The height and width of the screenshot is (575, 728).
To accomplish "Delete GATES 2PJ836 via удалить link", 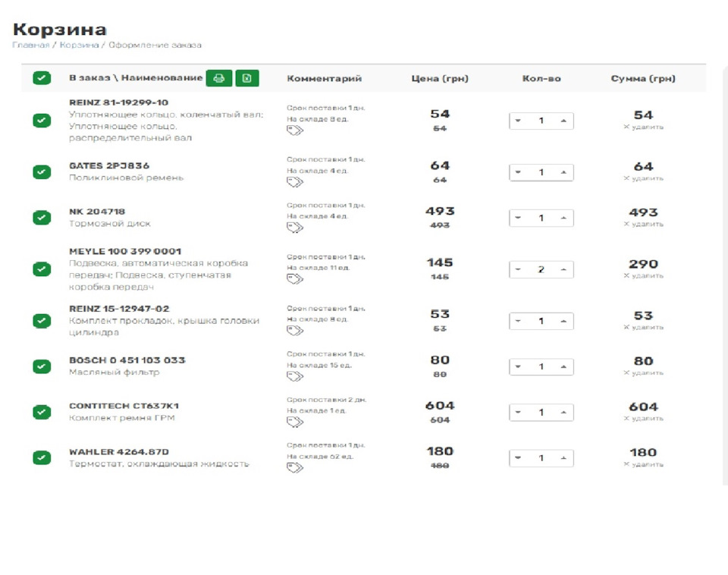I will tap(644, 178).
